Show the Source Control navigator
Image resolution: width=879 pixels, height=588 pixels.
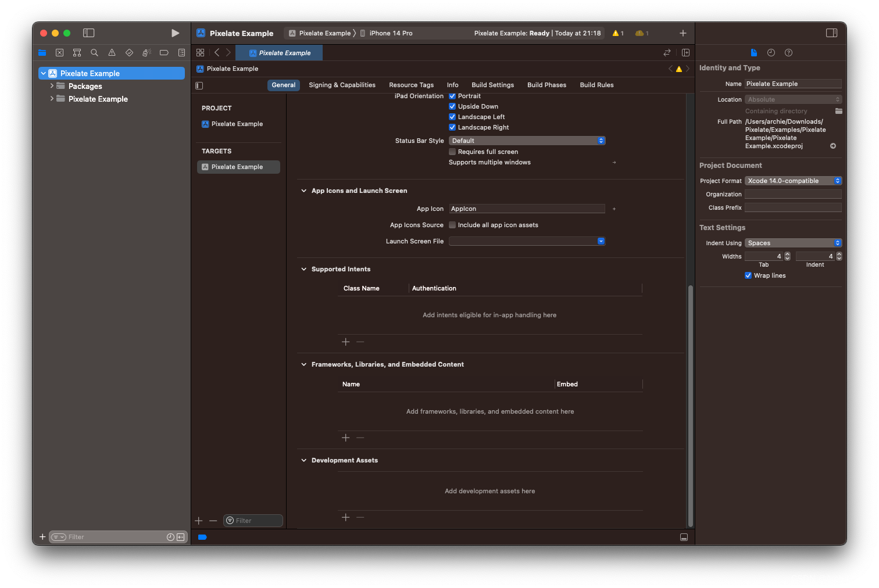click(x=59, y=52)
